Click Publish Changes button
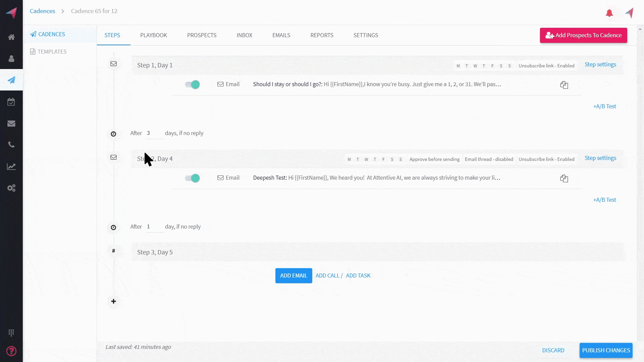The image size is (644, 362). 605,350
